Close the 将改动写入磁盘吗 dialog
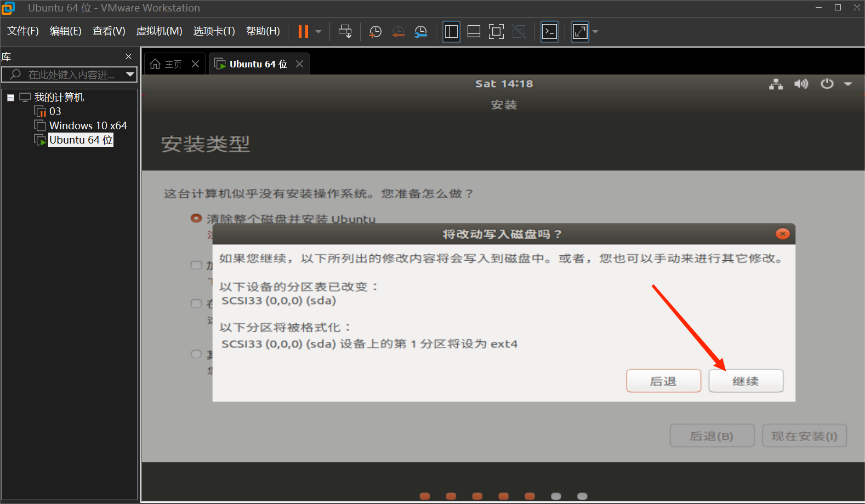The image size is (865, 504). (x=783, y=234)
